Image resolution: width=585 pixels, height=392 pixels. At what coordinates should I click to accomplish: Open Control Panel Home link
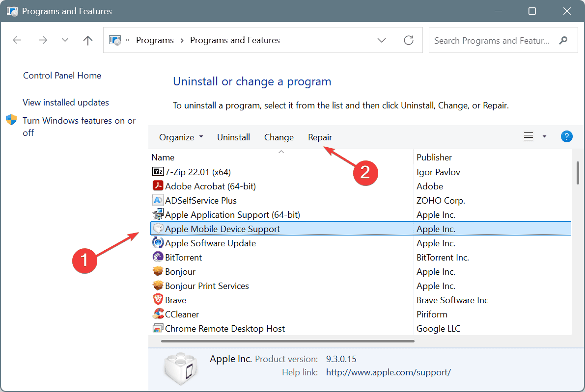coord(62,75)
